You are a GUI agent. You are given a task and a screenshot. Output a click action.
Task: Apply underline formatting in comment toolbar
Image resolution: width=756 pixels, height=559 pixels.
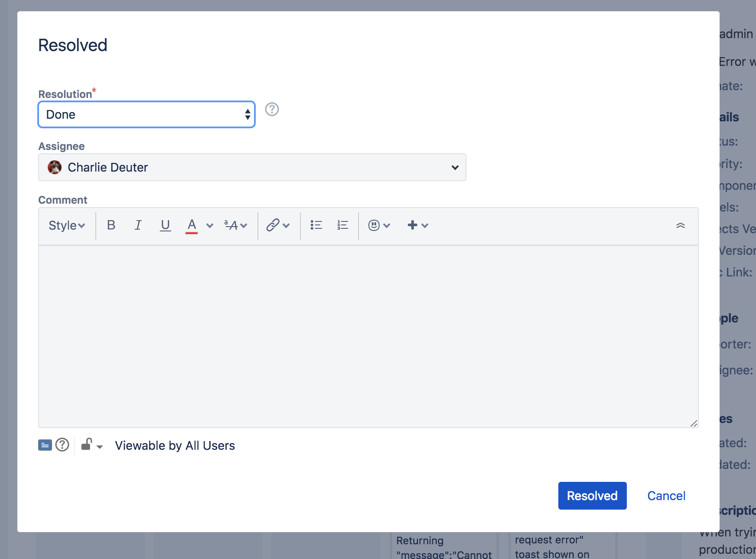pos(165,225)
